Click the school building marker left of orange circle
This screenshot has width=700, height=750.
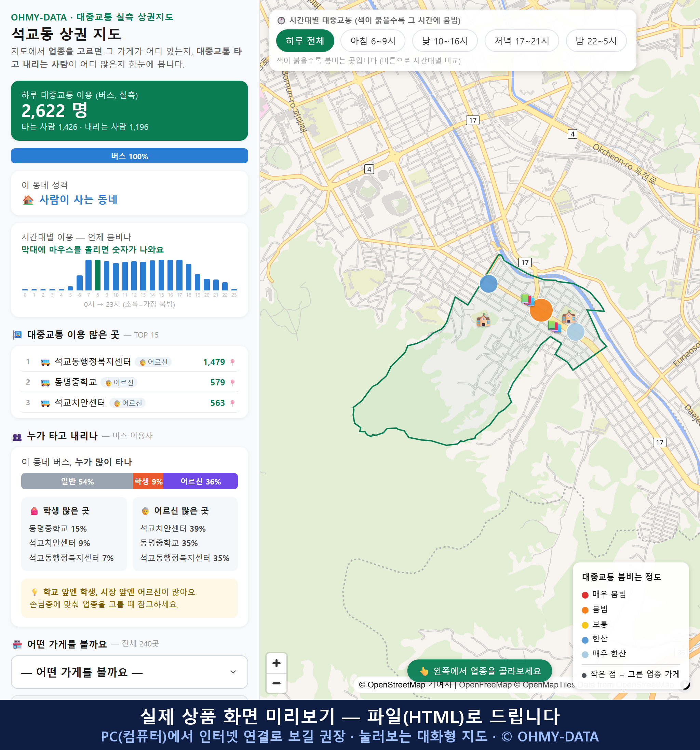(483, 320)
